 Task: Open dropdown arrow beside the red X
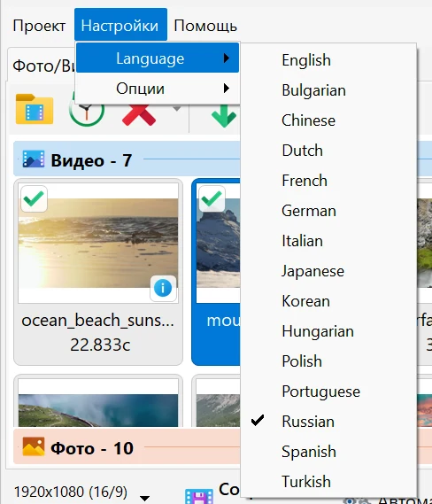(x=176, y=109)
